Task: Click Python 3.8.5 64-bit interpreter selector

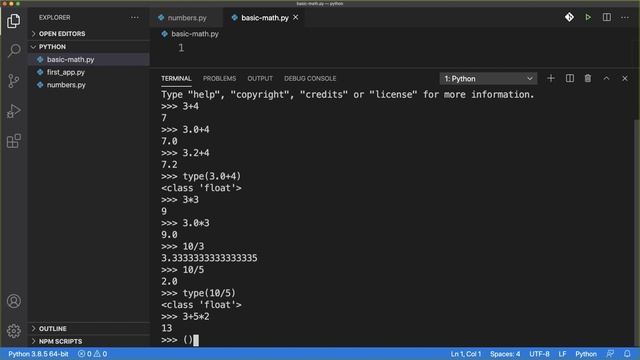Action: (x=38, y=353)
